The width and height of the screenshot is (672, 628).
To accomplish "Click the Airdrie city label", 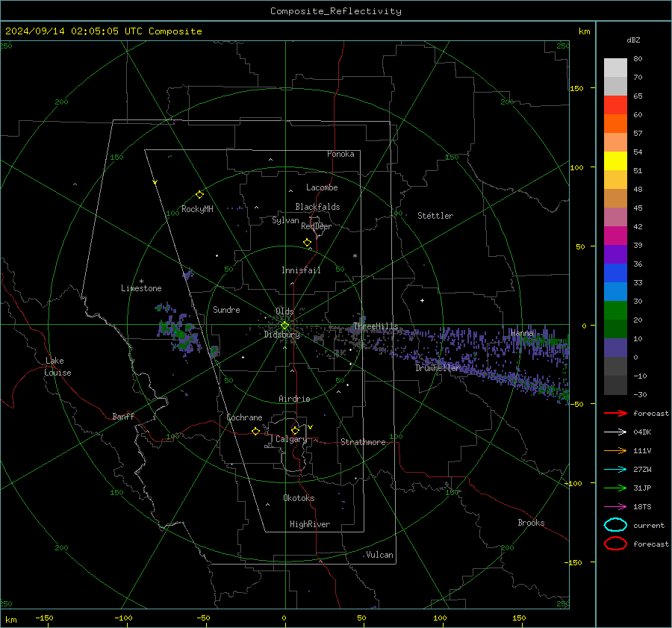I will tap(294, 399).
